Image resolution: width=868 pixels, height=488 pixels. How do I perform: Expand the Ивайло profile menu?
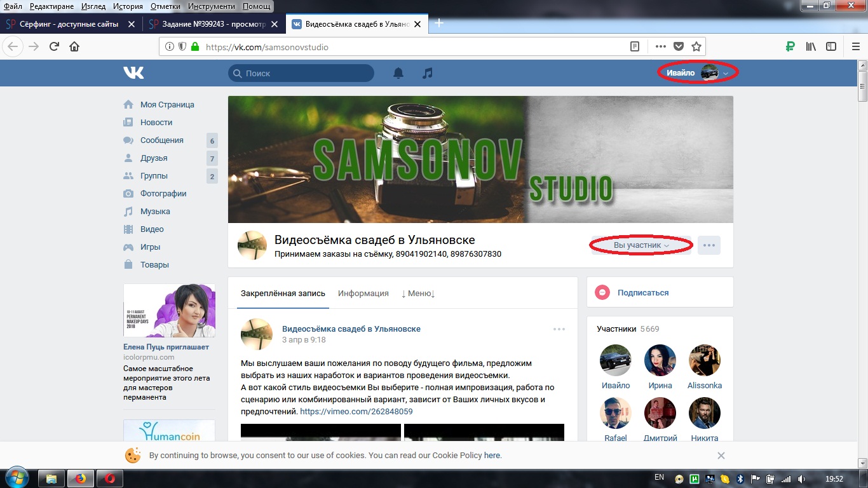[698, 73]
